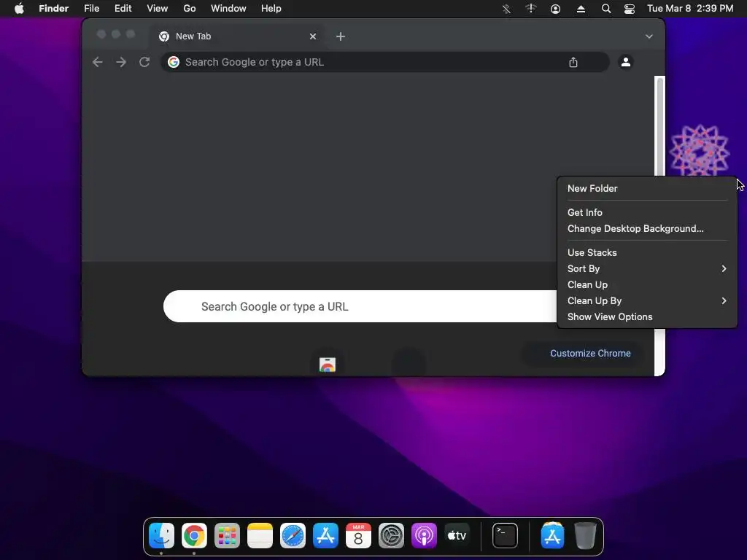Launch Safari from the Dock
This screenshot has height=560, width=747.
[293, 536]
